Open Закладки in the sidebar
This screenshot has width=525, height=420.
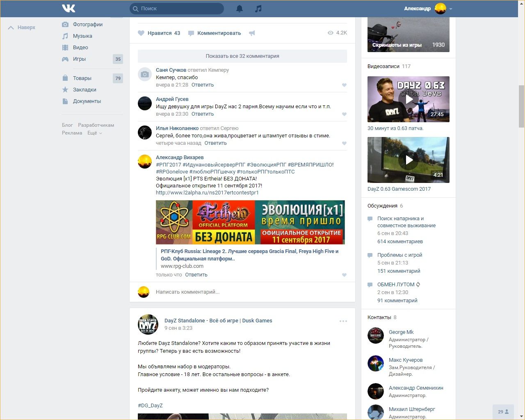[84, 90]
